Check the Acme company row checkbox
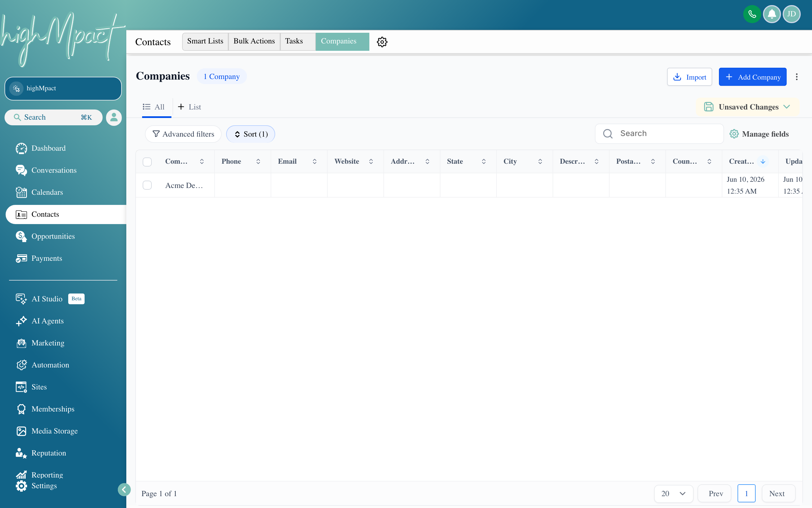812x508 pixels. (x=147, y=185)
